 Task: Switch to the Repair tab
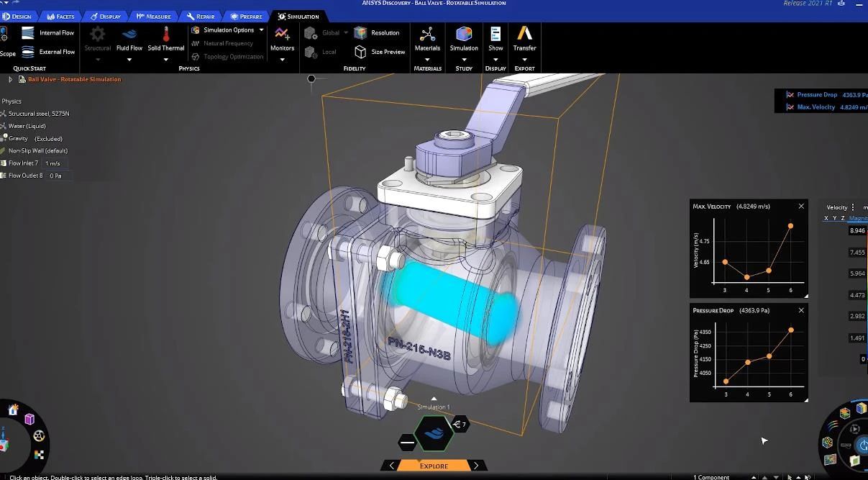click(x=201, y=16)
